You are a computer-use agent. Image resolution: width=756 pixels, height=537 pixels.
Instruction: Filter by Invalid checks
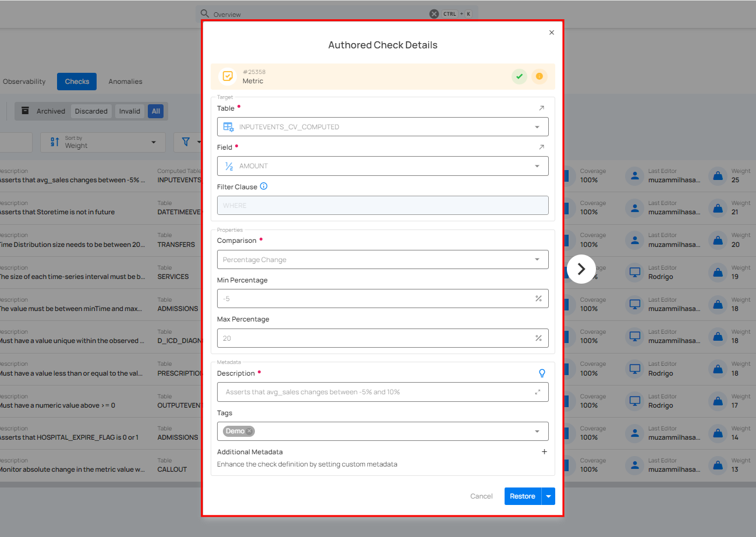pyautogui.click(x=130, y=111)
